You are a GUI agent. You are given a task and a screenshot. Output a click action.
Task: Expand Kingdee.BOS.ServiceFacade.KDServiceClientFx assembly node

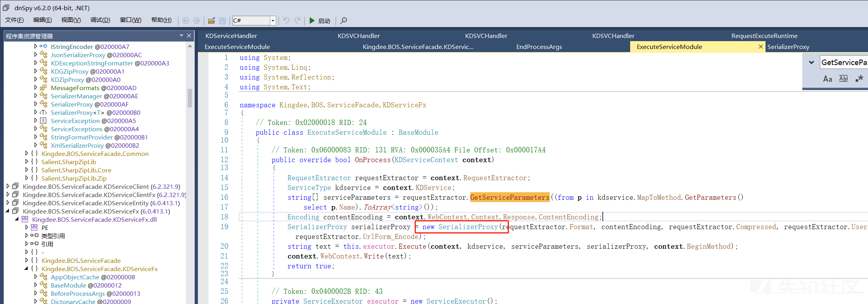pyautogui.click(x=7, y=194)
